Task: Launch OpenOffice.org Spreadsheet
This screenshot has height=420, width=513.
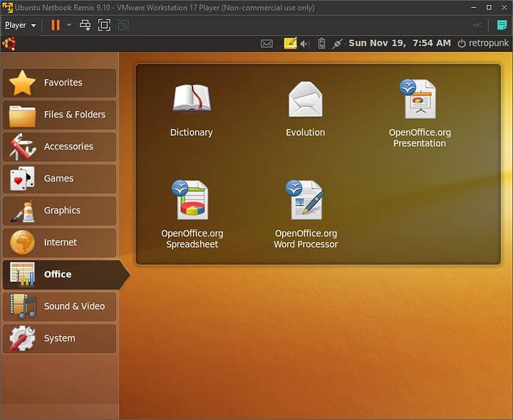Action: click(x=192, y=214)
